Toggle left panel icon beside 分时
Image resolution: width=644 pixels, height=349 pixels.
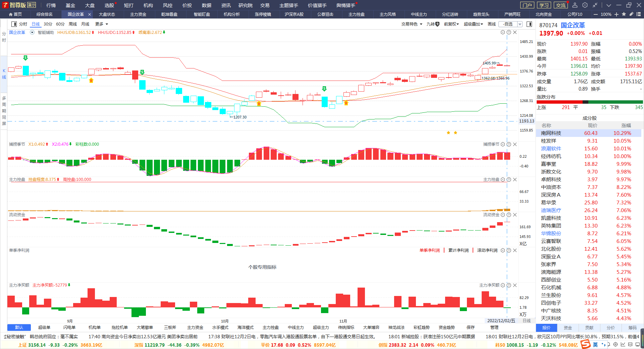click(x=14, y=24)
